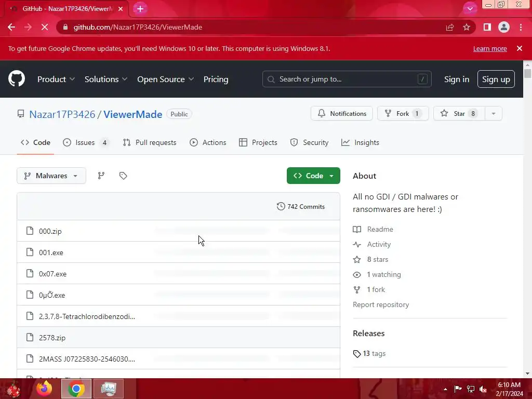This screenshot has width=532, height=399.
Task: Open the Malwares branch selector
Action: click(x=51, y=176)
